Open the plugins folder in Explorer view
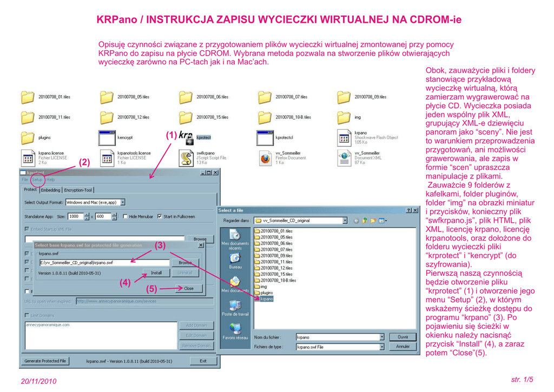554x392 pixels. [x=28, y=137]
